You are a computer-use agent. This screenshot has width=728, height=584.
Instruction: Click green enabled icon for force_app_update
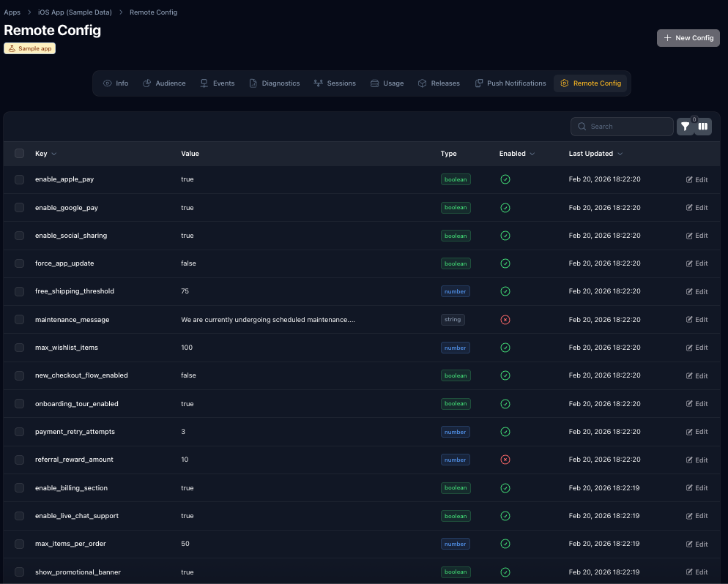pyautogui.click(x=505, y=263)
